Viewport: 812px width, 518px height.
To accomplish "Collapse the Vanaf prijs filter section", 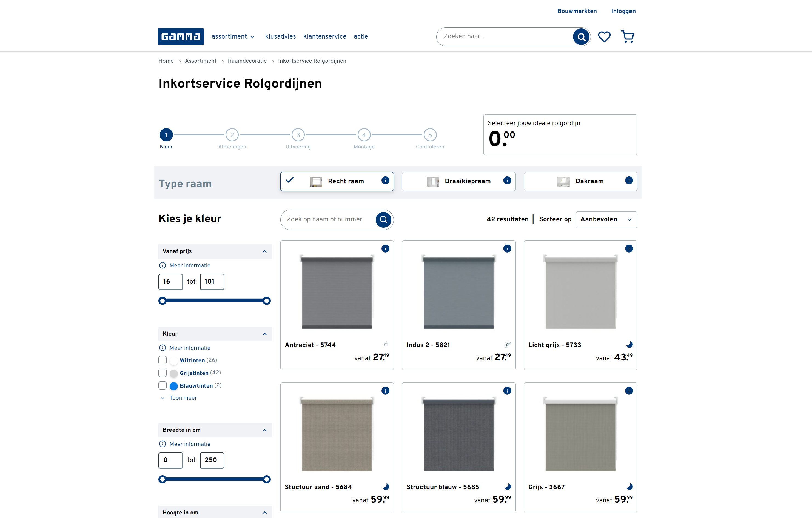I will [x=264, y=251].
